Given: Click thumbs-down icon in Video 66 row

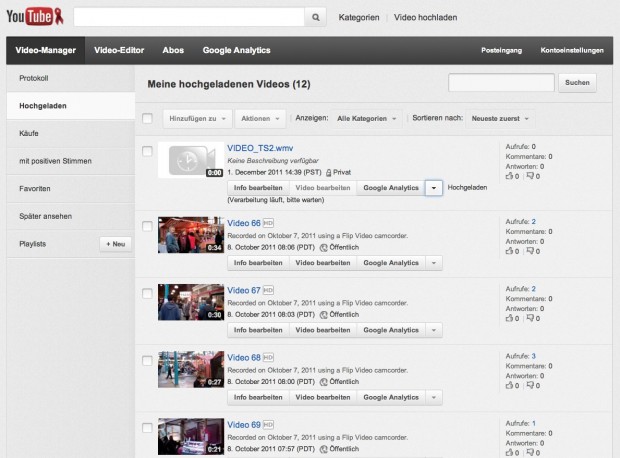Looking at the screenshot, I should point(531,251).
